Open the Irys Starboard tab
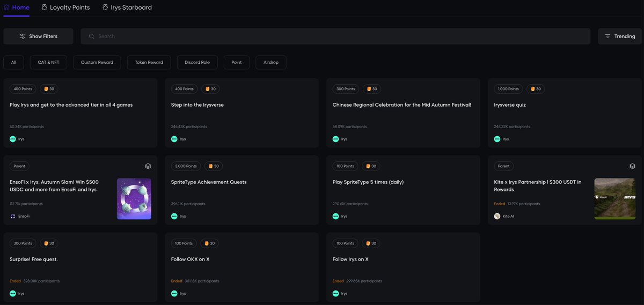This screenshot has width=644, height=305. coord(127,8)
